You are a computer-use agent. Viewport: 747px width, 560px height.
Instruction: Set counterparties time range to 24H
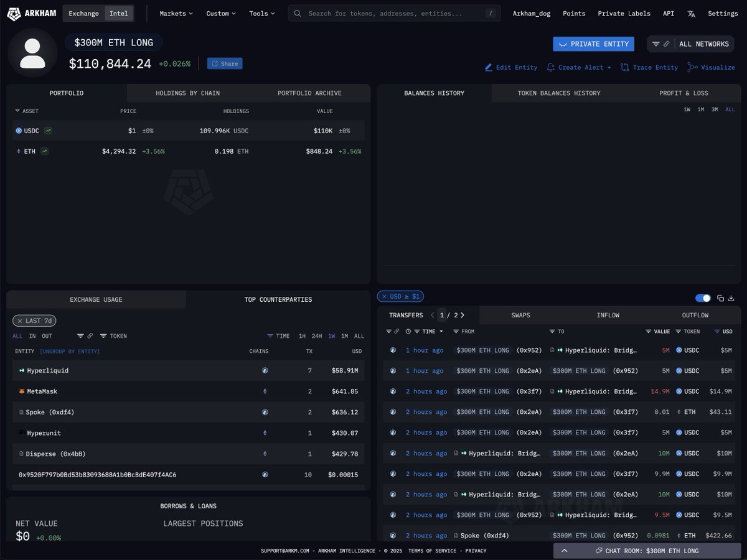tap(317, 336)
